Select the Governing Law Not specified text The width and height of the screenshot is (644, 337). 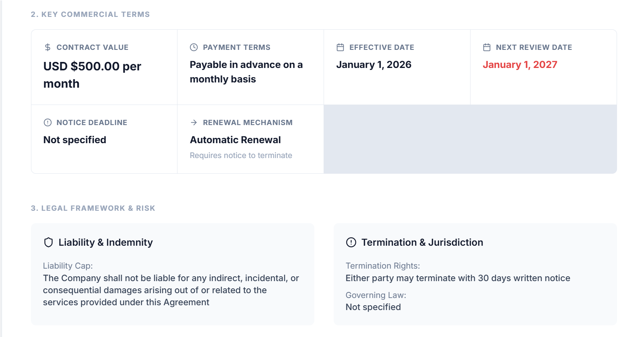373,307
